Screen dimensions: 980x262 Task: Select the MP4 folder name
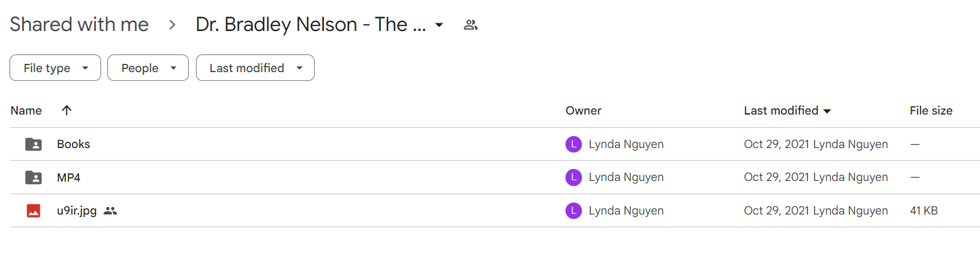[x=68, y=178]
